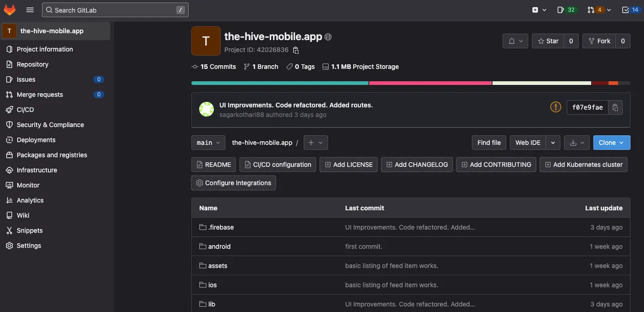Copy the commit SHA to clipboard
Viewport: 644px width, 312px height.
point(615,108)
